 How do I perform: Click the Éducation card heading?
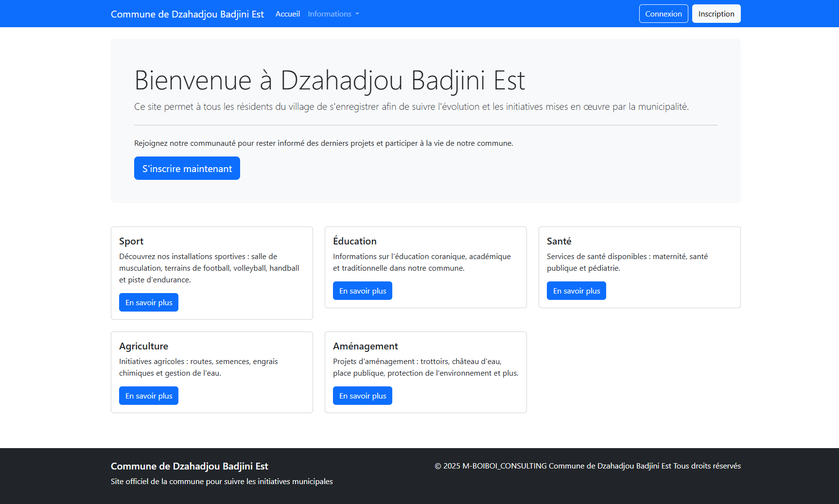coord(354,242)
